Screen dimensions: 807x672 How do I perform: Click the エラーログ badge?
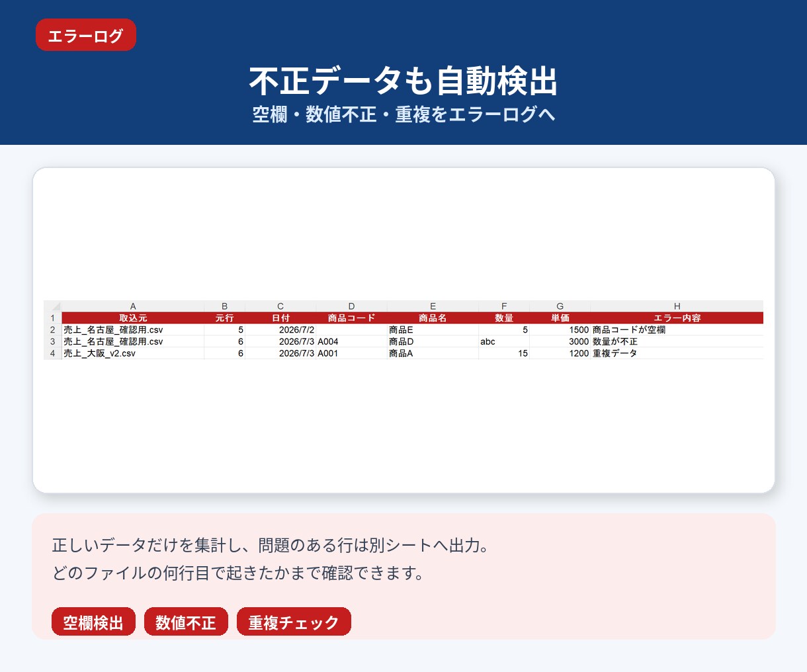tap(86, 35)
